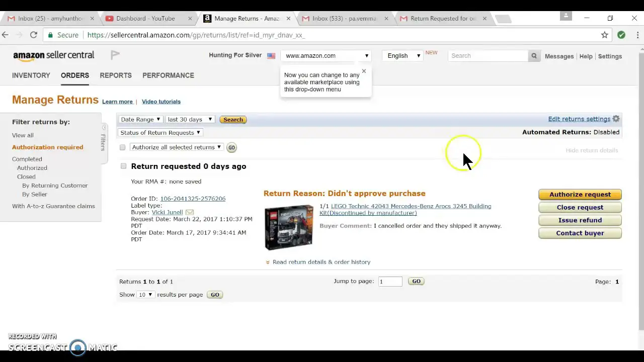Click the secure lock icon
This screenshot has height=362, width=644.
click(50, 35)
